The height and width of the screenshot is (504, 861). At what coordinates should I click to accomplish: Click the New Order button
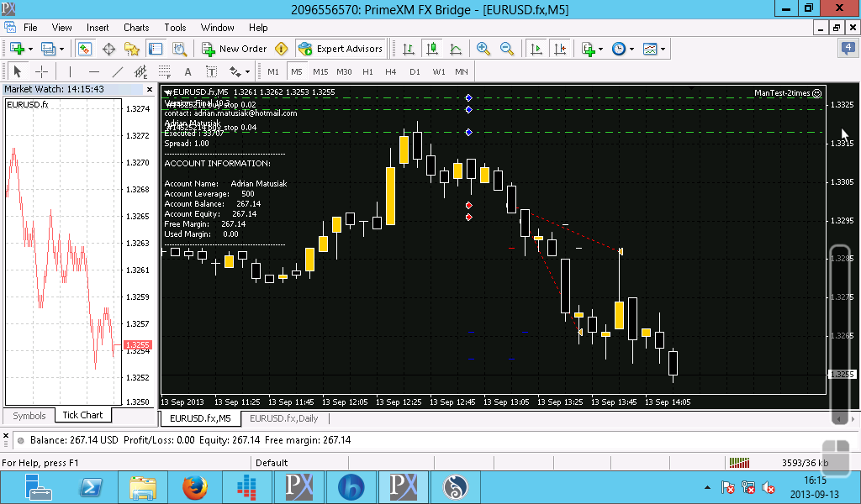235,49
